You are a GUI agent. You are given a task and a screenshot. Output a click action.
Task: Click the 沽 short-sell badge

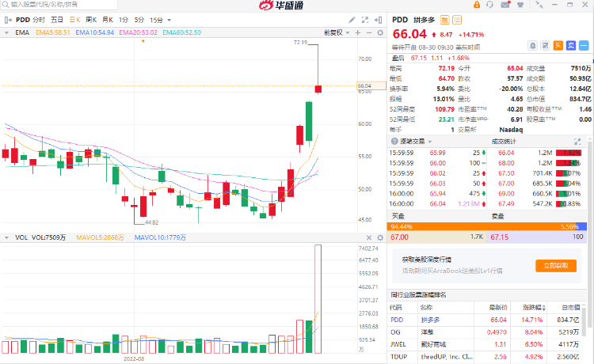(457, 20)
